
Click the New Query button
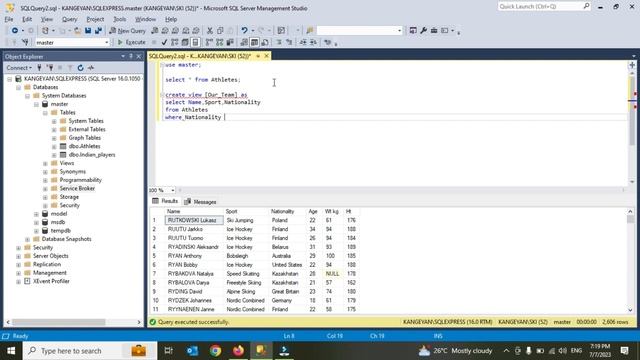(127, 31)
